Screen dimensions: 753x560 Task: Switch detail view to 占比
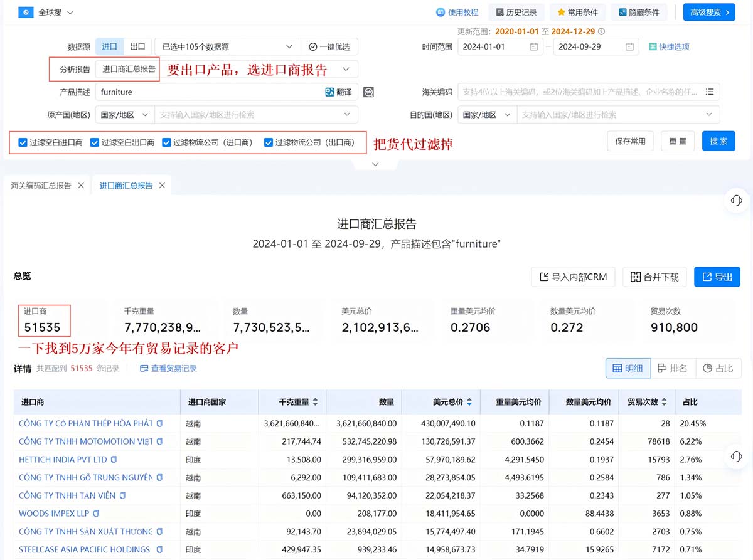pyautogui.click(x=718, y=368)
